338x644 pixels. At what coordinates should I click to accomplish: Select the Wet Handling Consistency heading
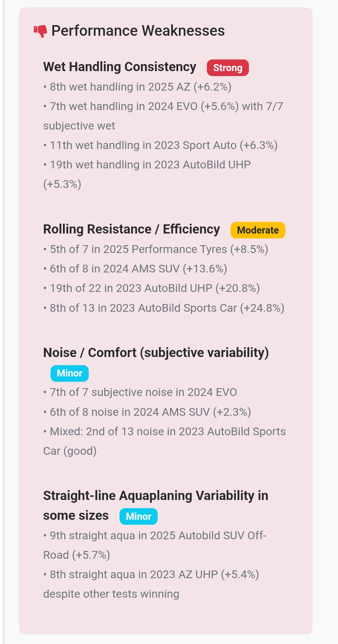point(120,67)
